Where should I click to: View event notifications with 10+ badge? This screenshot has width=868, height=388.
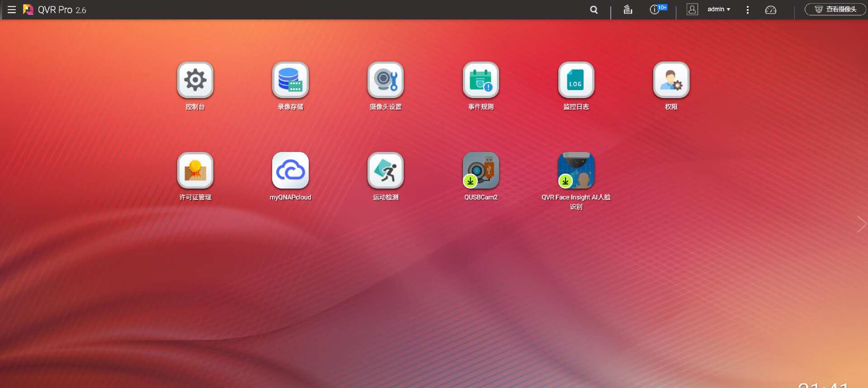tap(658, 9)
